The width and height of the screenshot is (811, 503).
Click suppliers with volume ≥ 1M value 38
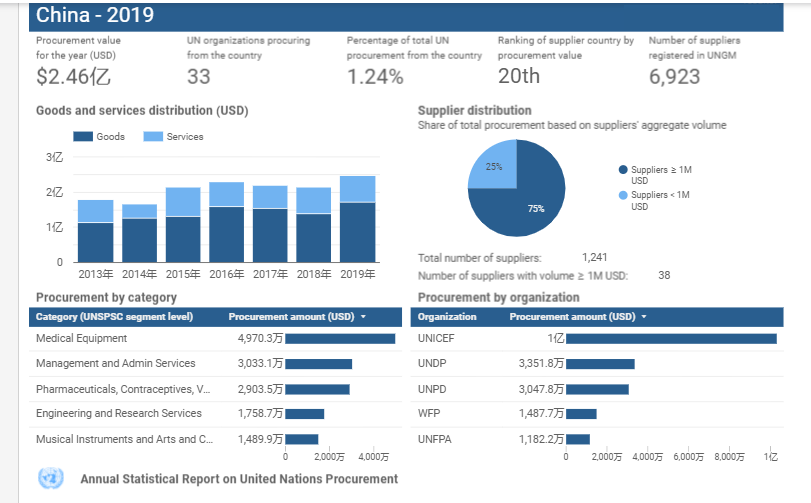664,276
